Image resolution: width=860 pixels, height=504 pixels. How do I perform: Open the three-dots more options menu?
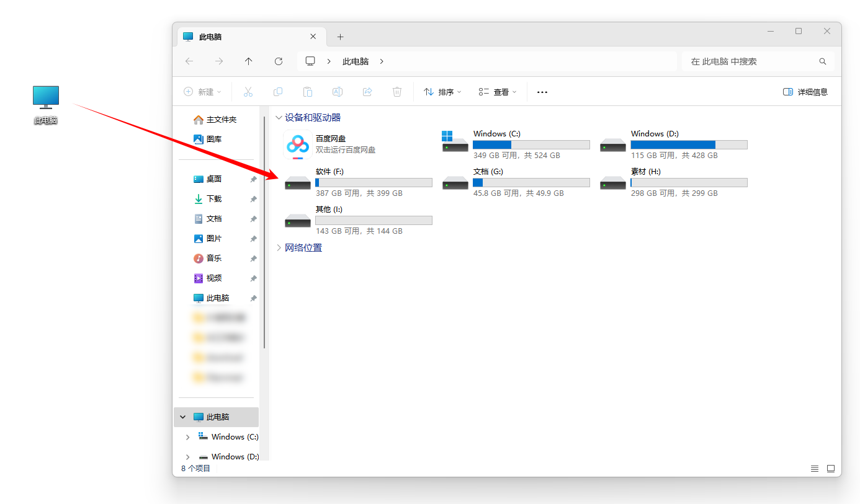pyautogui.click(x=542, y=92)
